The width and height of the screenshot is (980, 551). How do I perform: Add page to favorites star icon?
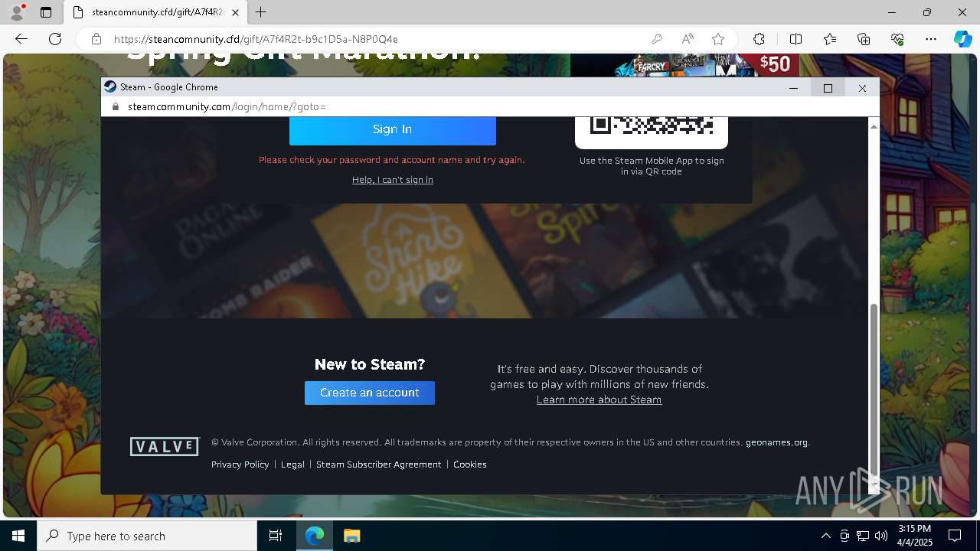tap(718, 39)
